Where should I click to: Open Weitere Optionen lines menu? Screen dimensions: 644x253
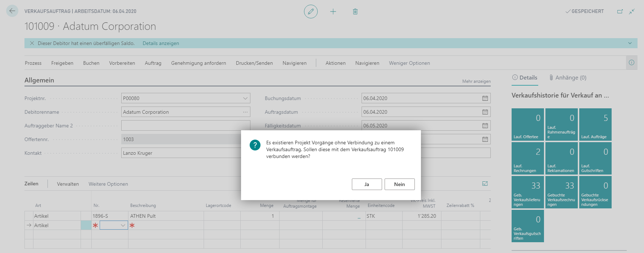(108, 184)
